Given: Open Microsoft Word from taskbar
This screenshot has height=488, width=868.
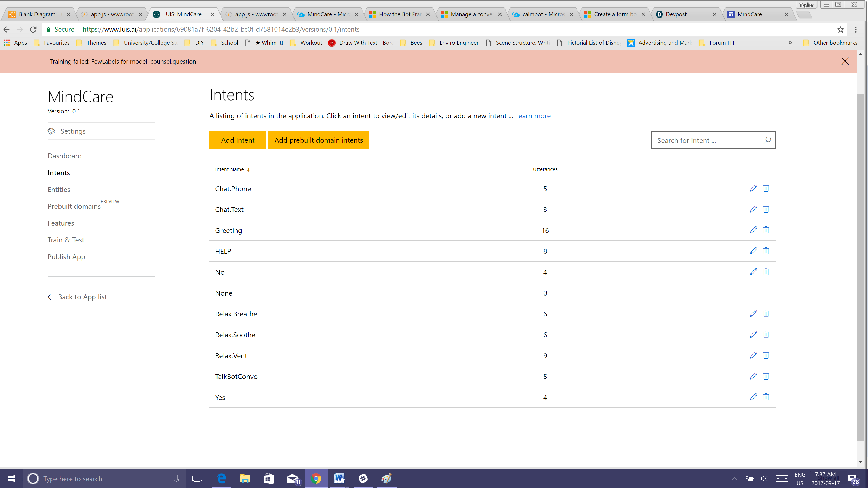Looking at the screenshot, I should pos(339,478).
